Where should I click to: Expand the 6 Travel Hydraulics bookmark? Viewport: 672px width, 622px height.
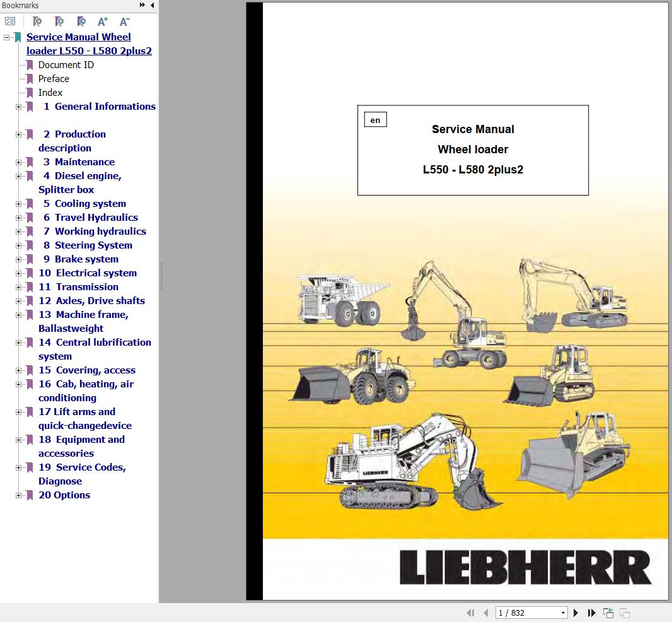[x=18, y=218]
